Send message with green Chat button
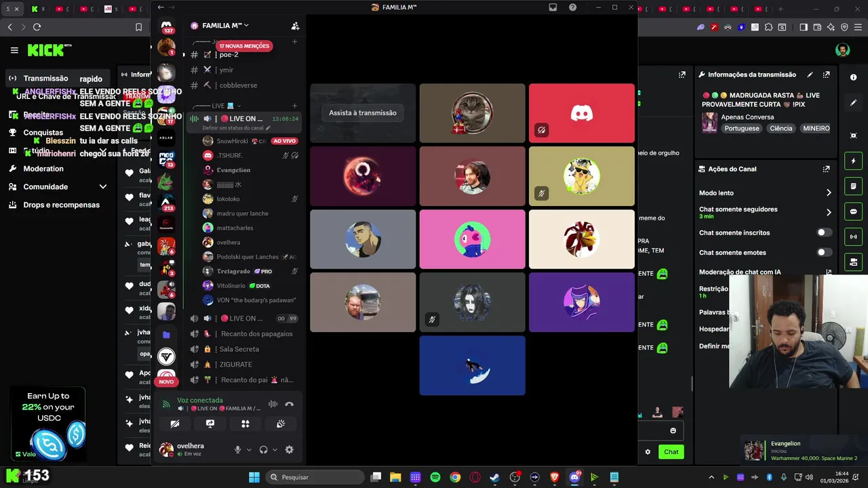The width and height of the screenshot is (868, 488). 671,452
